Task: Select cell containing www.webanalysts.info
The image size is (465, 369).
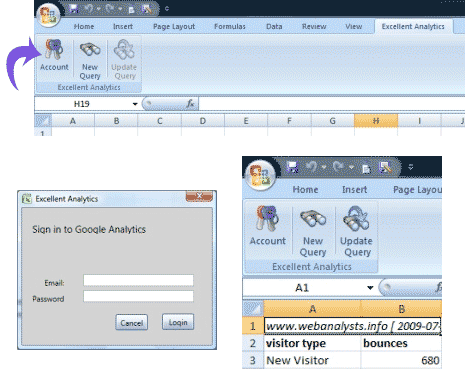Action: pyautogui.click(x=353, y=326)
